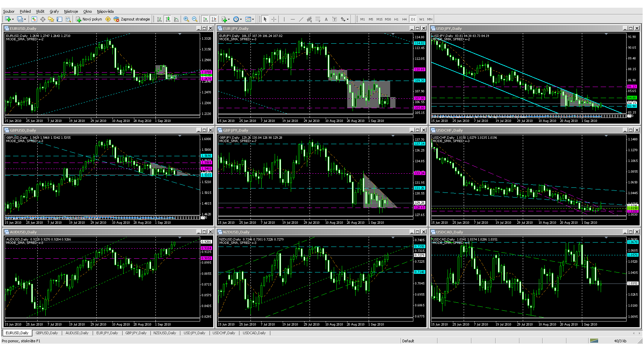
Task: Open the Profiles toolbar icon
Action: [x=20, y=19]
